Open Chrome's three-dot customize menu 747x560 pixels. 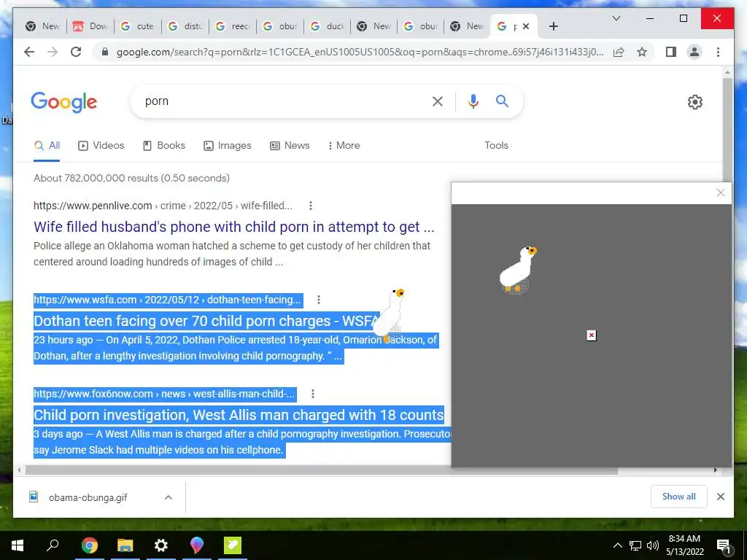718,52
